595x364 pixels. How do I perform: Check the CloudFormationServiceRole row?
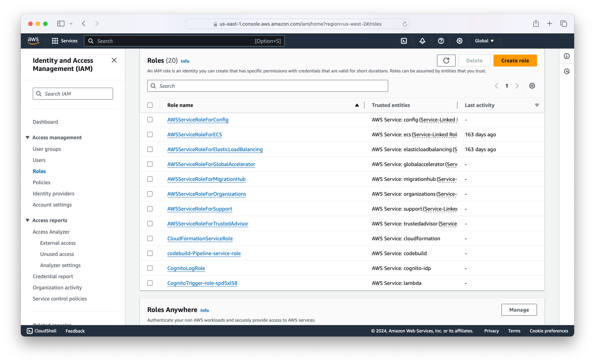[150, 238]
